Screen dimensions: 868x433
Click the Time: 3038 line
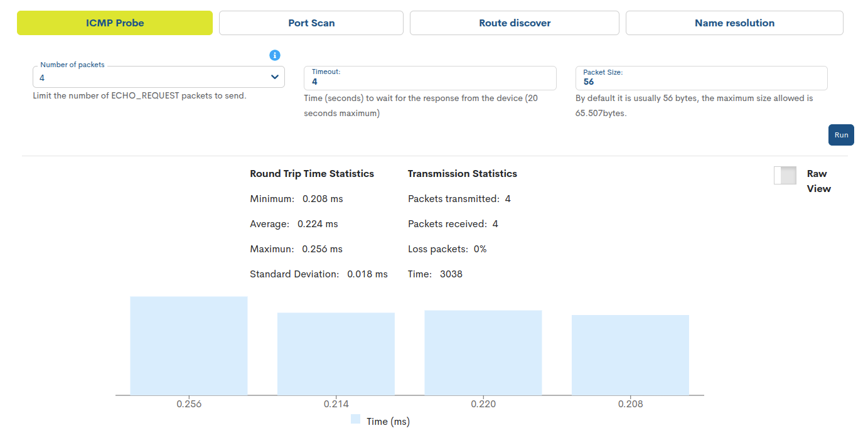435,274
